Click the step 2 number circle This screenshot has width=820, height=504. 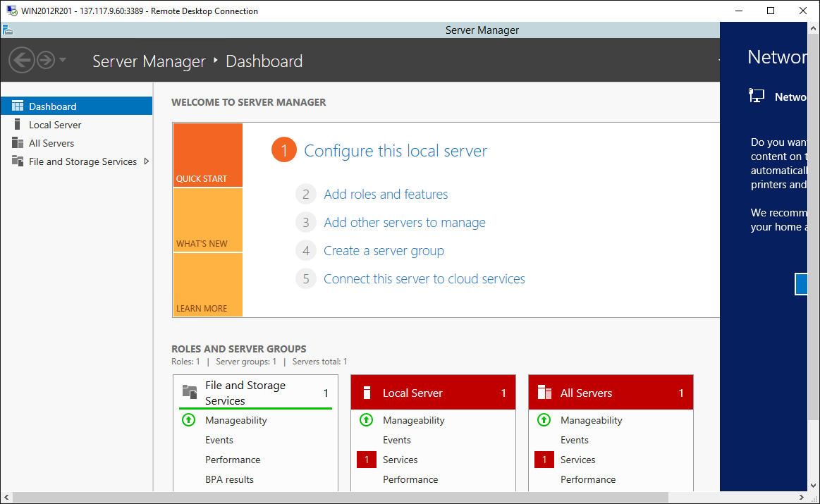306,195
